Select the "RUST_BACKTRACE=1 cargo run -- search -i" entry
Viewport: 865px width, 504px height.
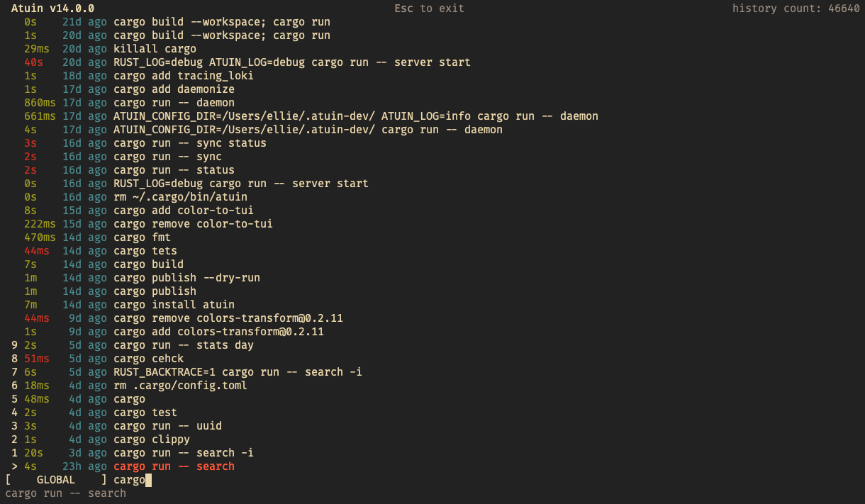point(238,372)
